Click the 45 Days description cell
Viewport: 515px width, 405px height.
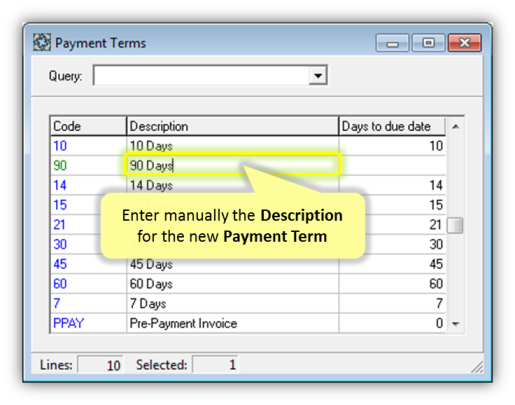click(232, 264)
